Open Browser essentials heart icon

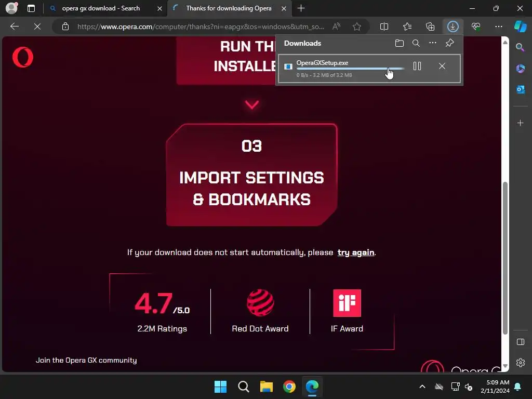click(x=476, y=26)
